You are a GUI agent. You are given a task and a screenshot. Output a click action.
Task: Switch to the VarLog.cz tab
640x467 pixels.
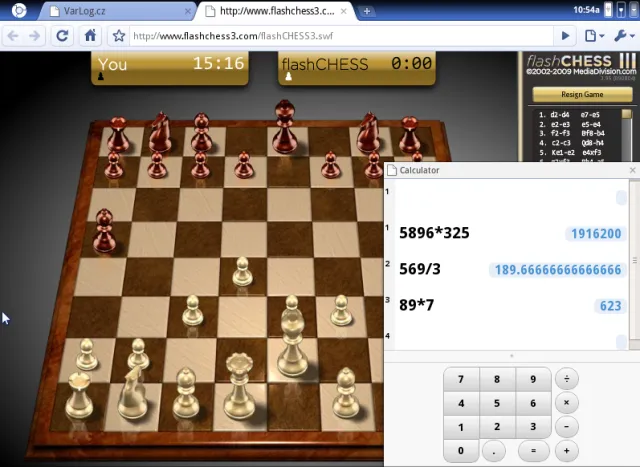pos(116,11)
